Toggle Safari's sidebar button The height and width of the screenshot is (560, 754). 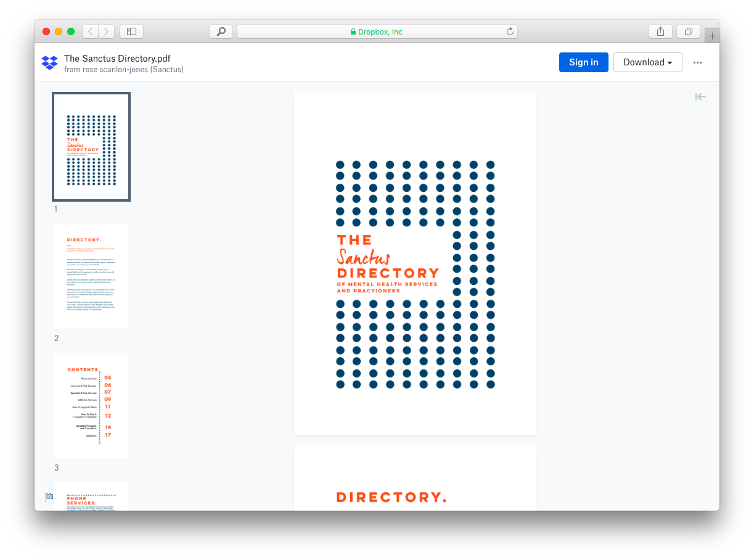(x=131, y=31)
